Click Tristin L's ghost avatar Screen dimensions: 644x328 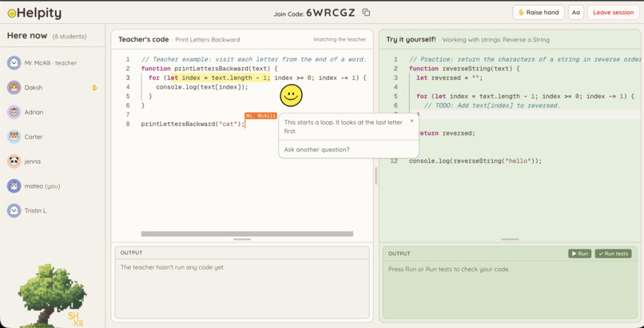(14, 211)
